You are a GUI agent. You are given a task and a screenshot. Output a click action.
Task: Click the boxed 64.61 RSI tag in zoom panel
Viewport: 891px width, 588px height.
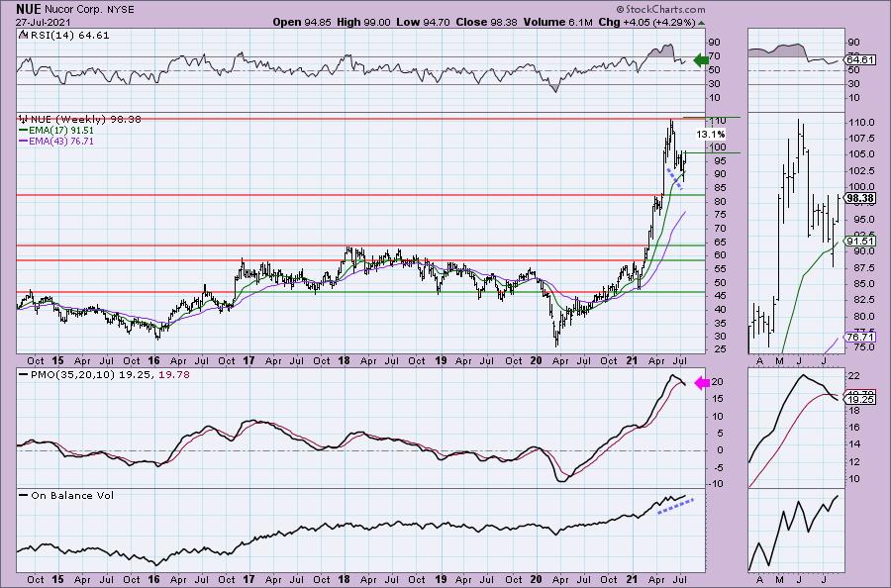point(859,59)
